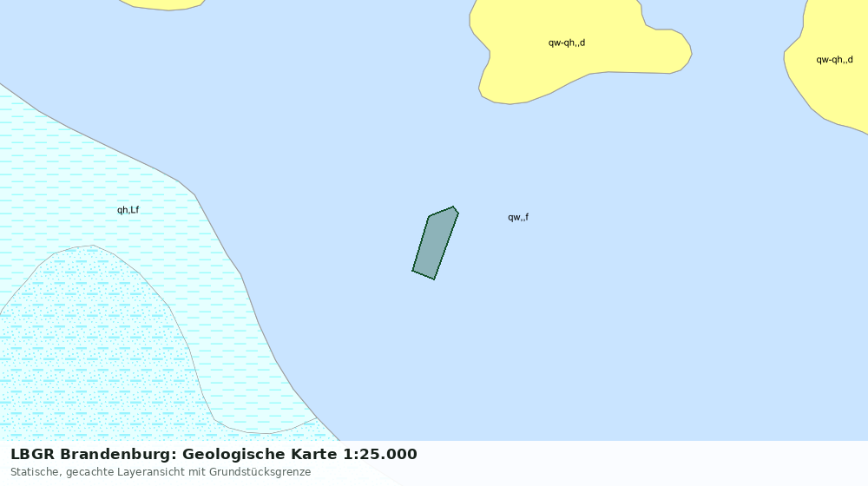868x486 pixels.
Task: Click the 'qw-qh,,d' label in central yellow area
Action: coord(566,43)
